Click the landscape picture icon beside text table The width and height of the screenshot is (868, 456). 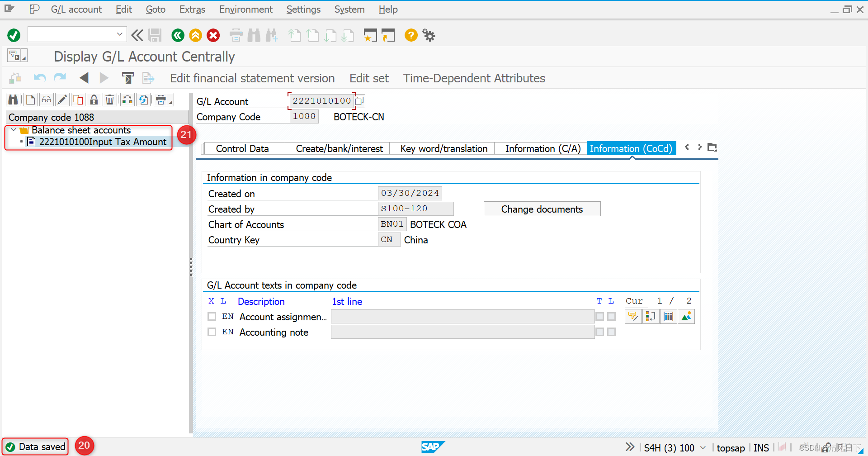pos(686,316)
